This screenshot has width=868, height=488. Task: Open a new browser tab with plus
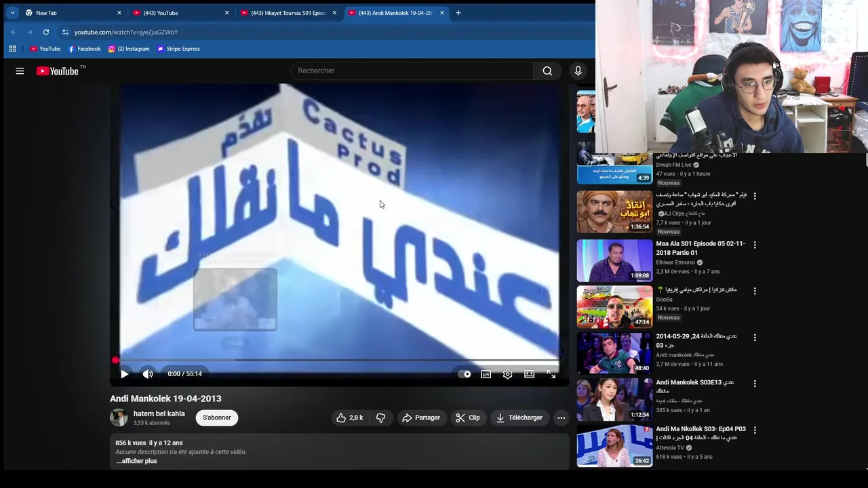click(458, 13)
